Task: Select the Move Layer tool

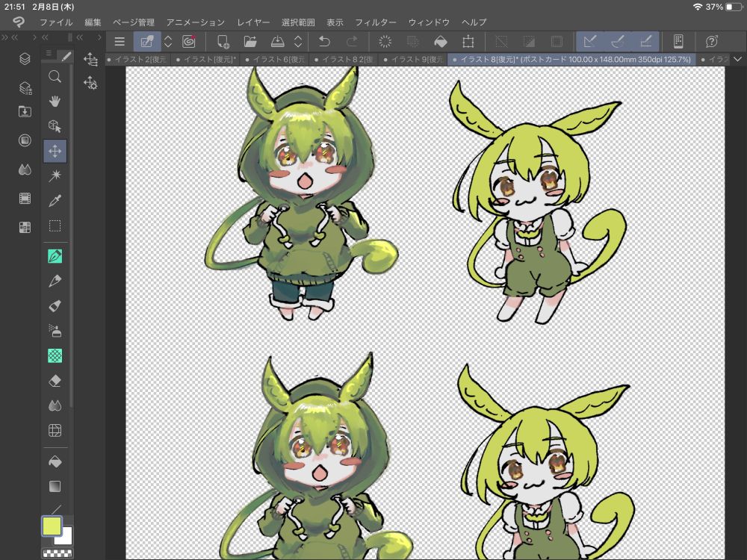Action: pyautogui.click(x=55, y=151)
